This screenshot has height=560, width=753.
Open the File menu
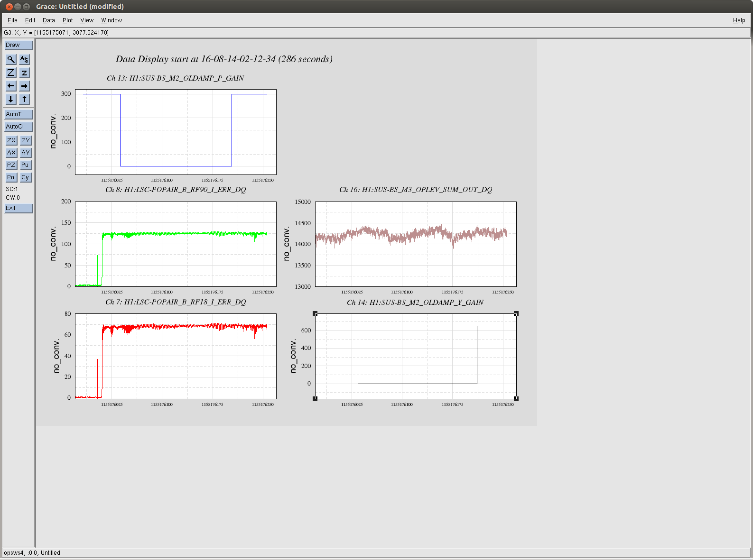click(12, 20)
